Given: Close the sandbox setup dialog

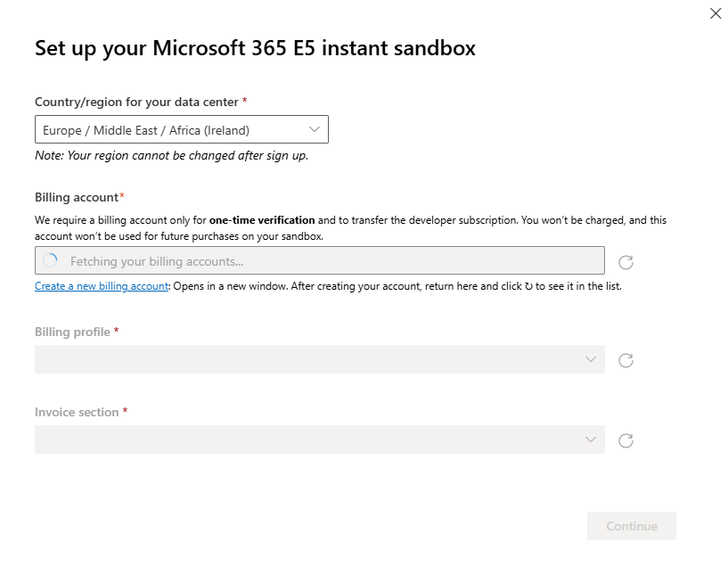Looking at the screenshot, I should click(x=716, y=13).
